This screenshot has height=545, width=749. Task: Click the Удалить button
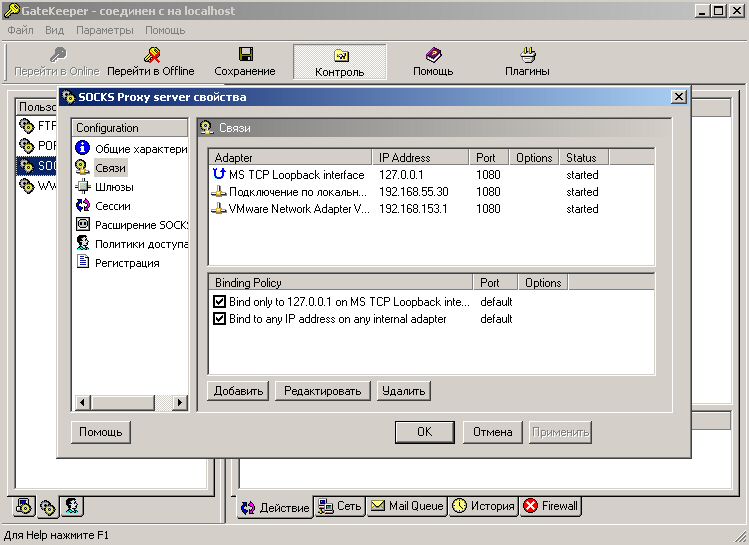(404, 391)
